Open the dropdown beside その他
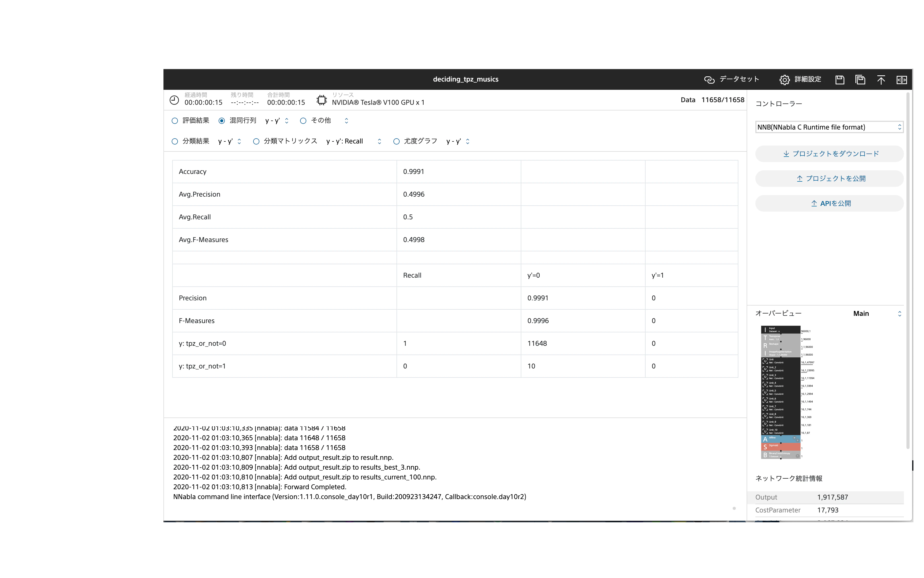 346,121
